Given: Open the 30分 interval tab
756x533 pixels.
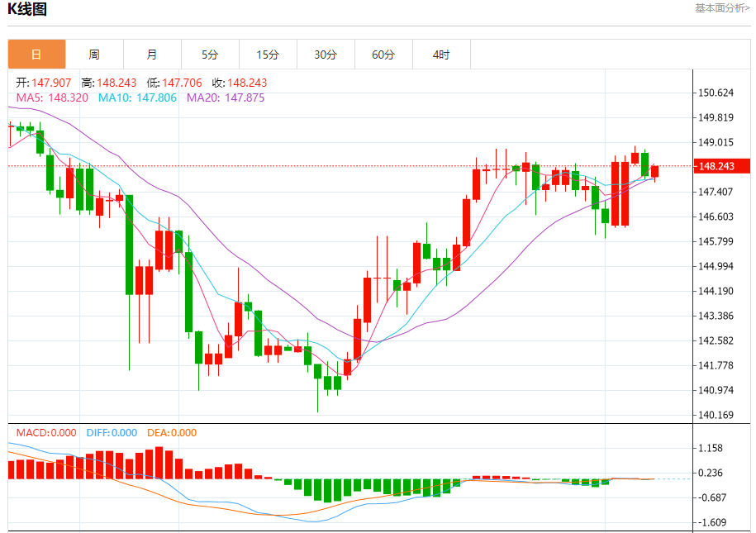Looking at the screenshot, I should coord(326,55).
